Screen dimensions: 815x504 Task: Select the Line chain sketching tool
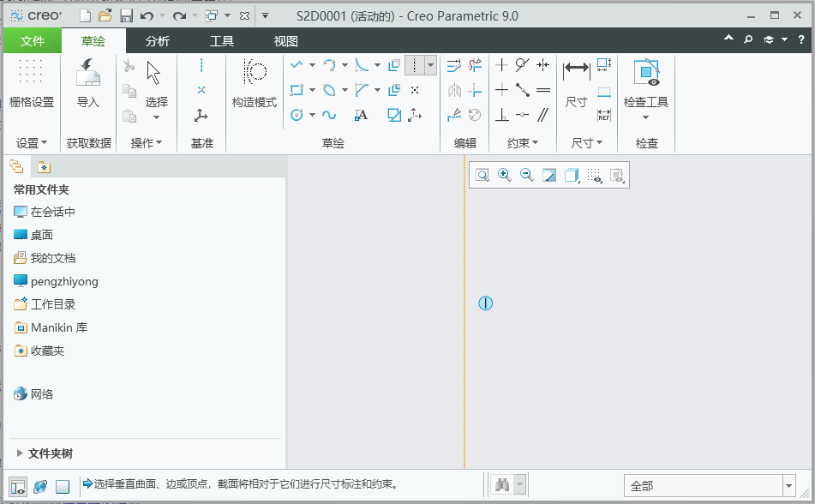[x=298, y=65]
